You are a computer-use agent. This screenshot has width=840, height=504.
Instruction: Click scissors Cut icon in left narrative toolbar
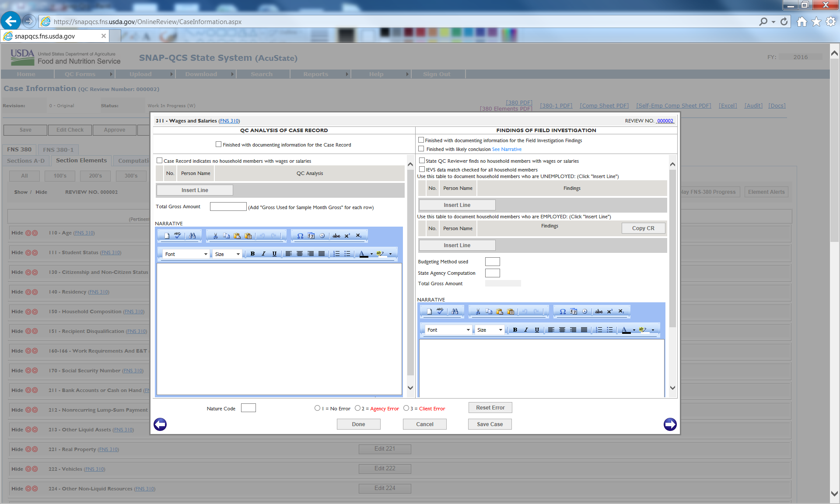(x=215, y=236)
